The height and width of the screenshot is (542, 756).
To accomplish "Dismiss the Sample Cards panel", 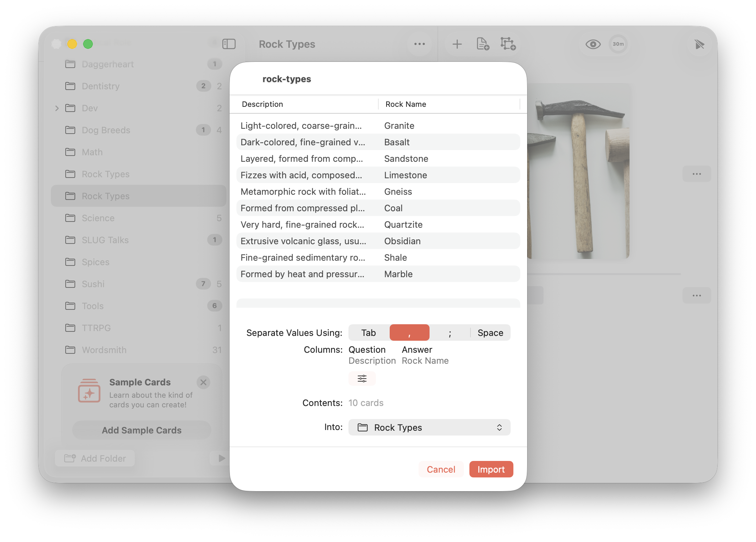I will (x=203, y=382).
